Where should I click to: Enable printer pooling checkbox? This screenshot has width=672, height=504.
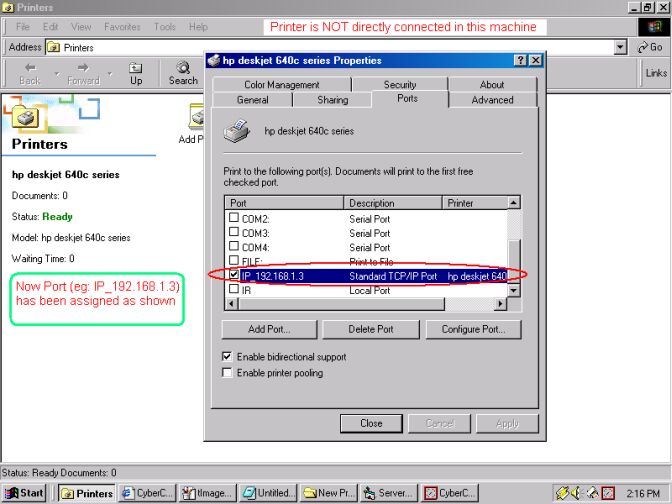click(x=228, y=373)
